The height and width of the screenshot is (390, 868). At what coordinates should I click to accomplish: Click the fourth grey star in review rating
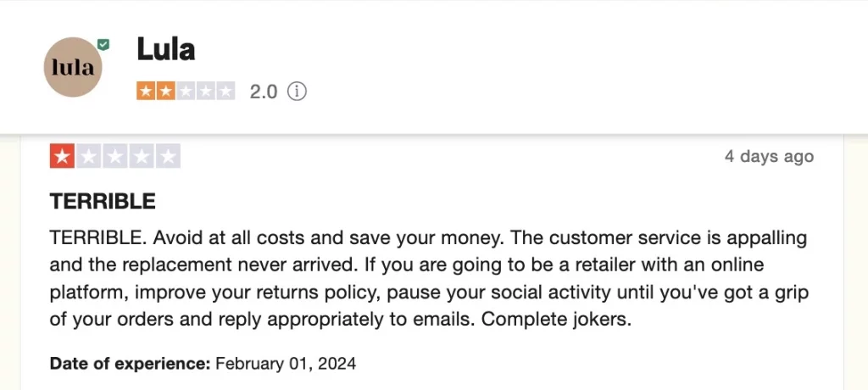142,156
